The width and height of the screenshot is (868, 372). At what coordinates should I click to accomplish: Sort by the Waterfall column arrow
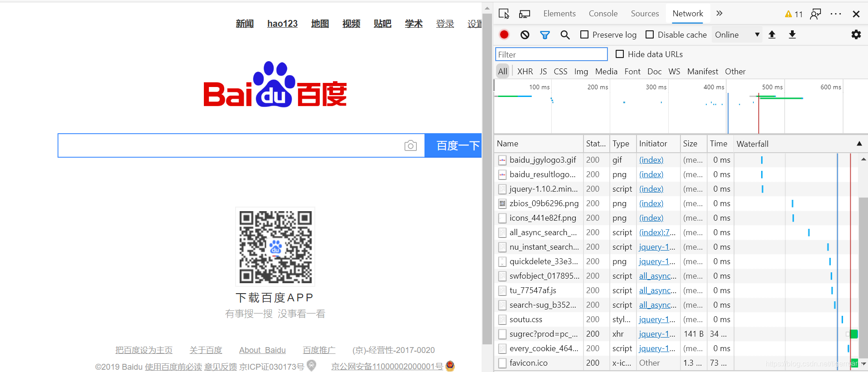click(859, 144)
